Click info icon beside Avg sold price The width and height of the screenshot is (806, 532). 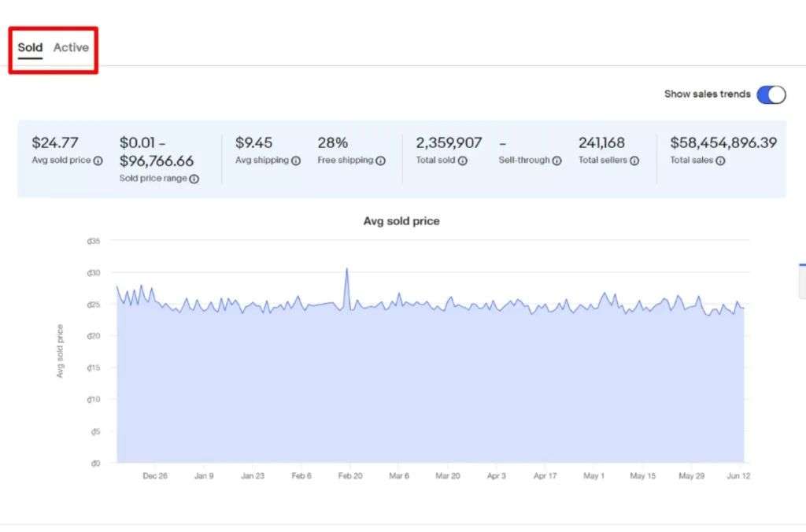(x=98, y=161)
